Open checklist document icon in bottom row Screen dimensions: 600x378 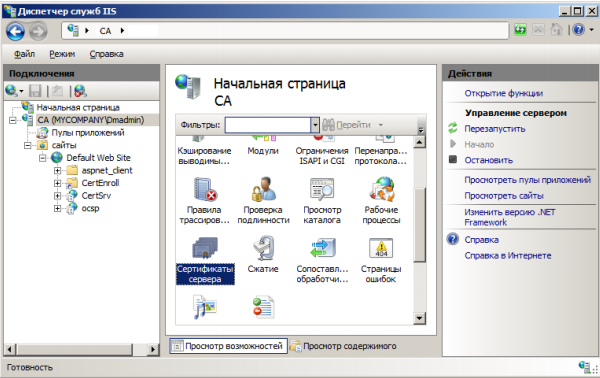pyautogui.click(x=263, y=307)
